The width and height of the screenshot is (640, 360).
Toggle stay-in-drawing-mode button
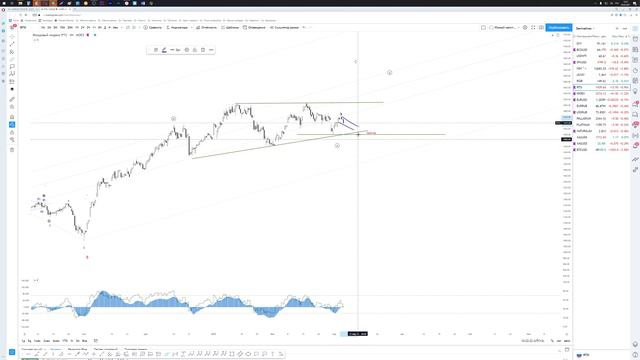pyautogui.click(x=12, y=124)
